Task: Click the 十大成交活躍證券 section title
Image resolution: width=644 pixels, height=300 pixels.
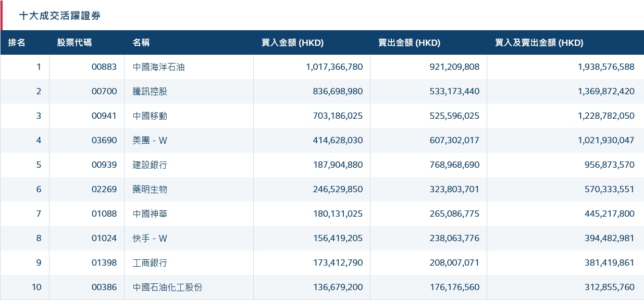Action: (60, 16)
